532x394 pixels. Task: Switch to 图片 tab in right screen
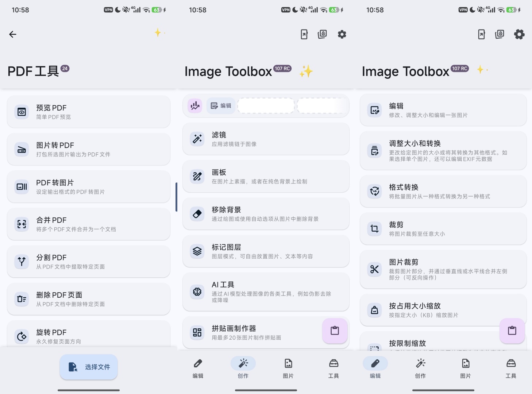click(x=466, y=368)
